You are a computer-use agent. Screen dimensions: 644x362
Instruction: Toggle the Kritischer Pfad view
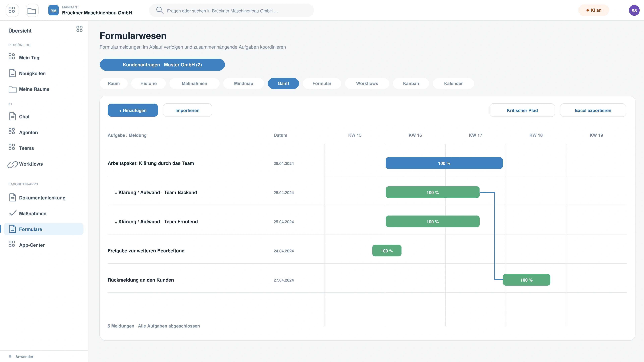[522, 110]
